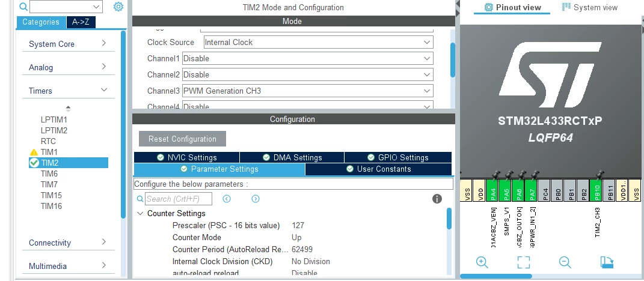Switch to System view
The height and width of the screenshot is (281, 644).
(x=590, y=7)
